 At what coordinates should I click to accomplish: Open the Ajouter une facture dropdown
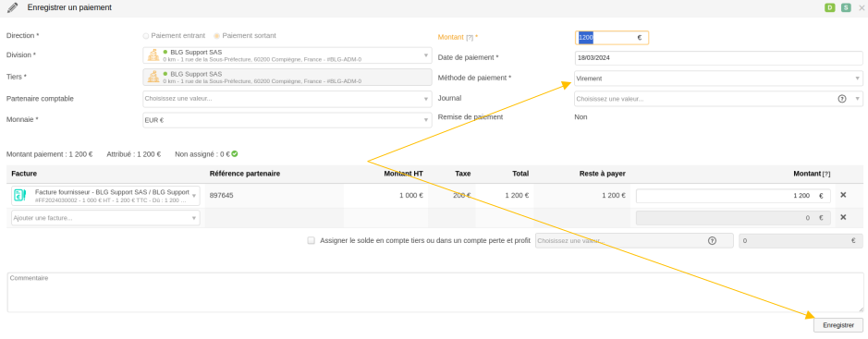105,218
